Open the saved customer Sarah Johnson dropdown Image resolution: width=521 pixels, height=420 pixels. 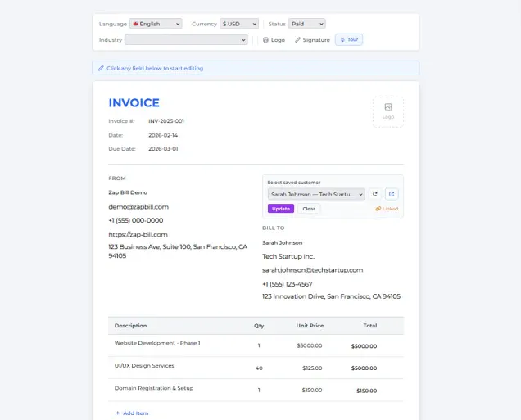click(x=316, y=194)
